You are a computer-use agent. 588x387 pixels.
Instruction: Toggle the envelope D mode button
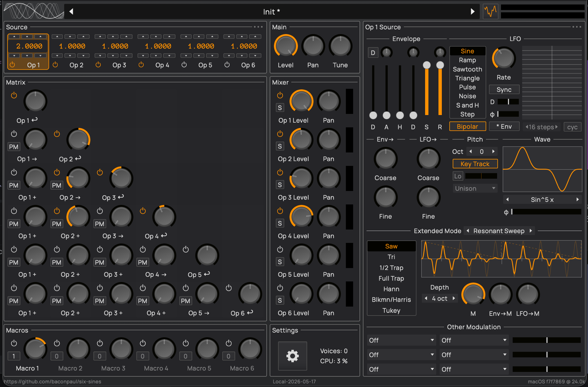coord(373,53)
